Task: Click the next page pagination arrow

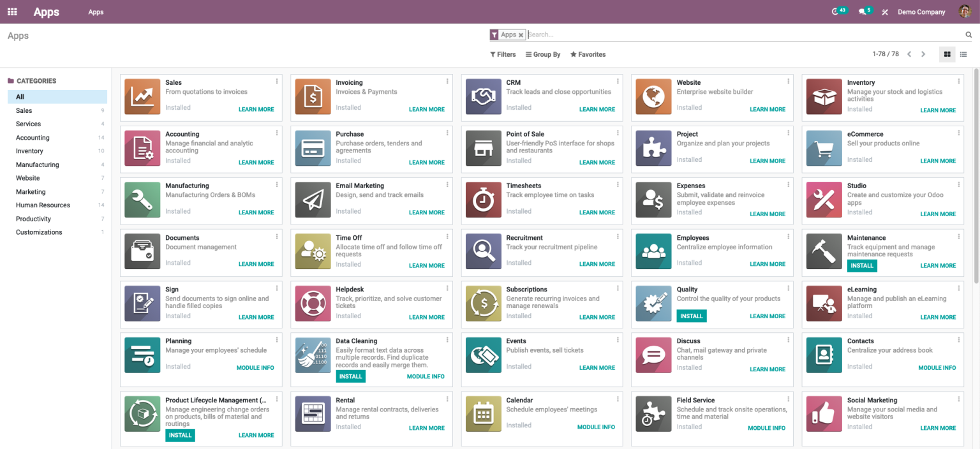Action: [x=923, y=54]
